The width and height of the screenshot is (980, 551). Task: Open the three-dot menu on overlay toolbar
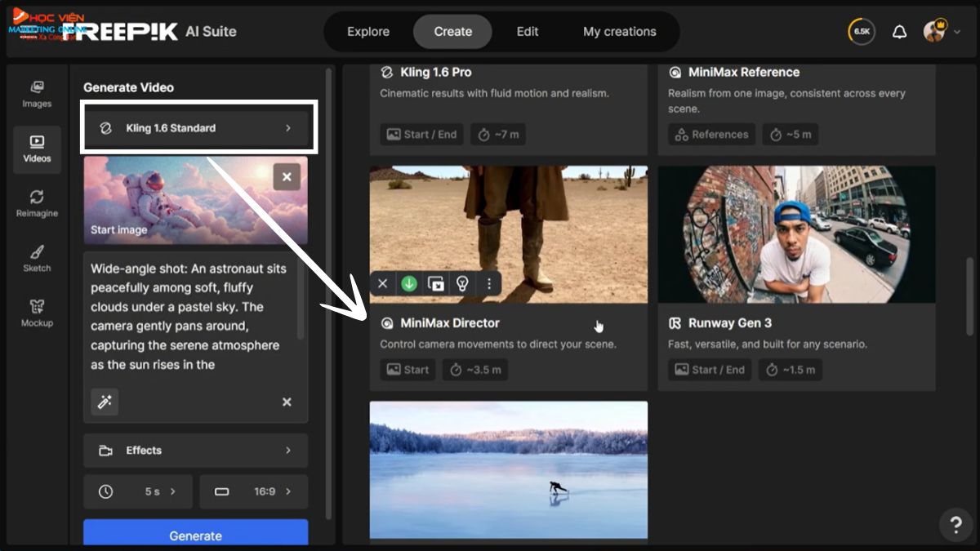(x=489, y=283)
